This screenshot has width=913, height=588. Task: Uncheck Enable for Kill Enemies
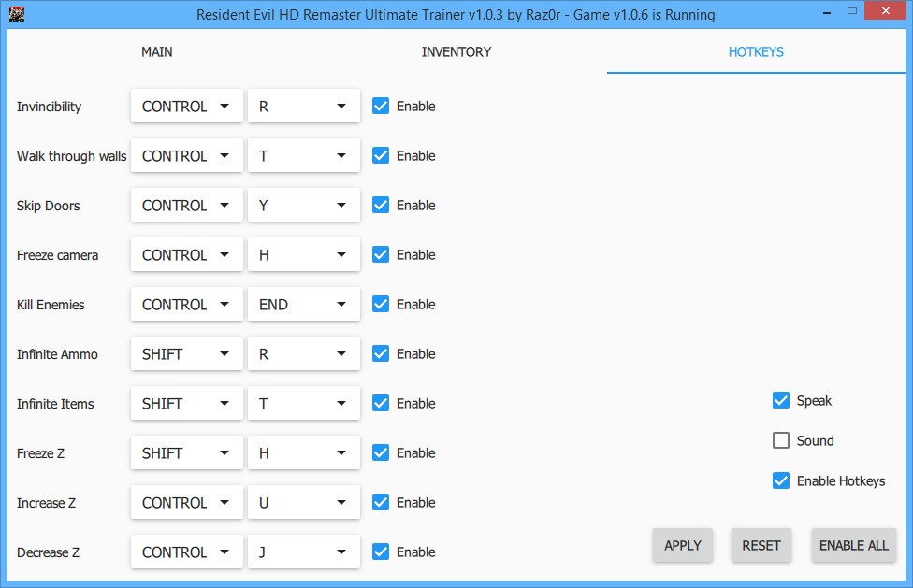[x=381, y=305]
